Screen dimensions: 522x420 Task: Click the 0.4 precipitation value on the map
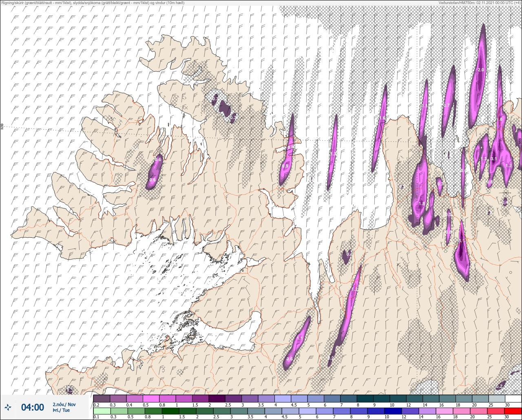505,202
